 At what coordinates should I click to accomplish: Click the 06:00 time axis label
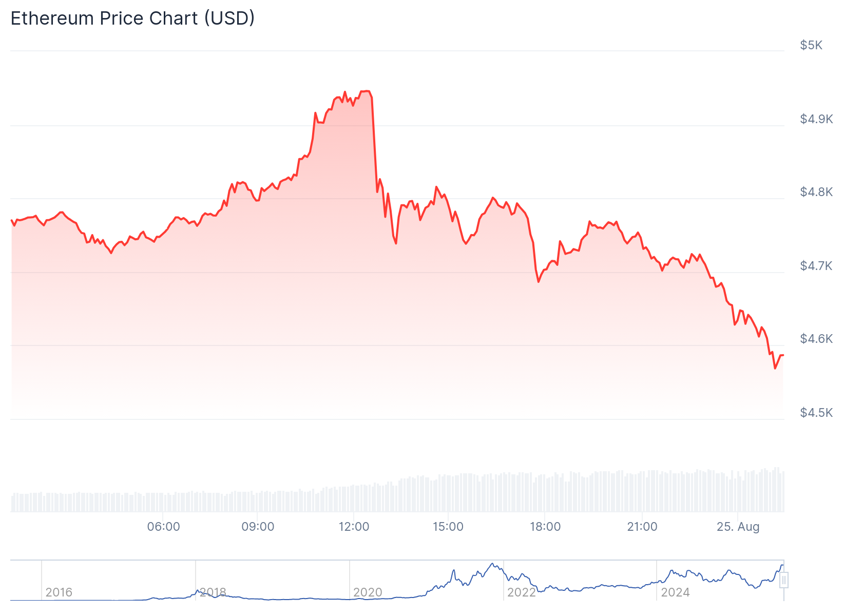point(163,527)
